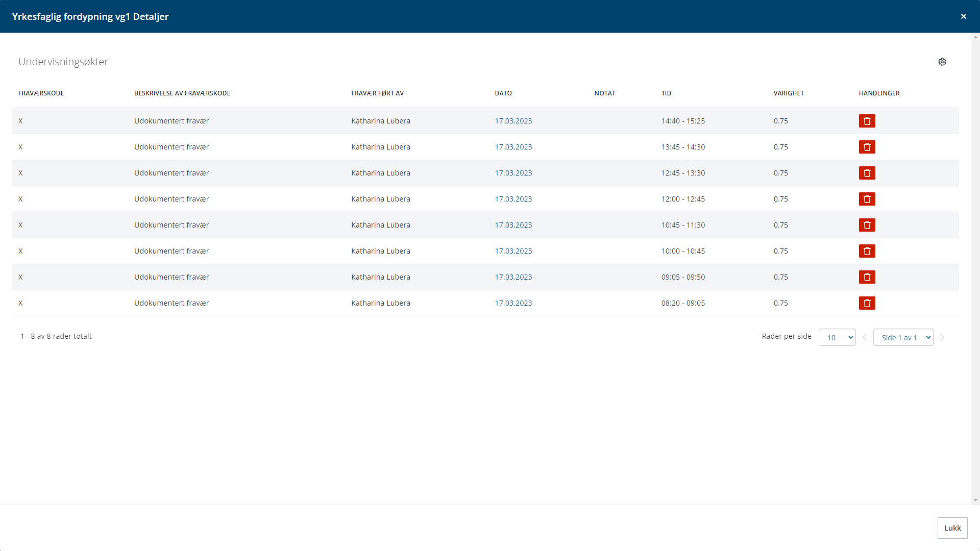The height and width of the screenshot is (551, 980).
Task: Go to next page arrow
Action: 942,337
